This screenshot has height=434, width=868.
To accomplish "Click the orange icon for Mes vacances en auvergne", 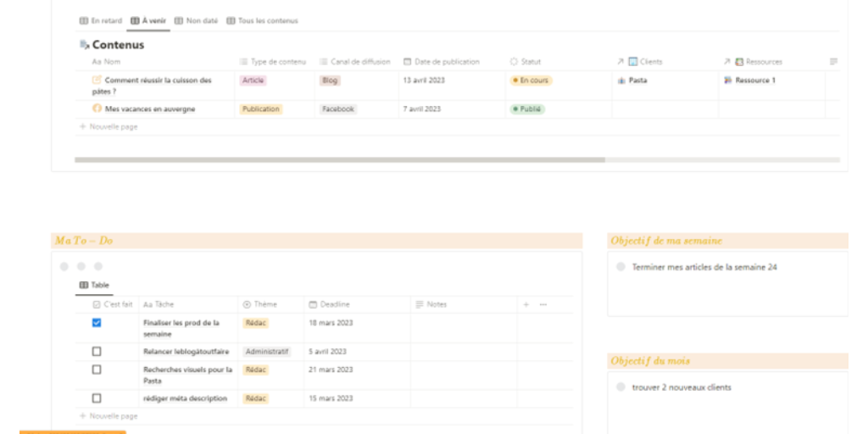I will pyautogui.click(x=97, y=108).
